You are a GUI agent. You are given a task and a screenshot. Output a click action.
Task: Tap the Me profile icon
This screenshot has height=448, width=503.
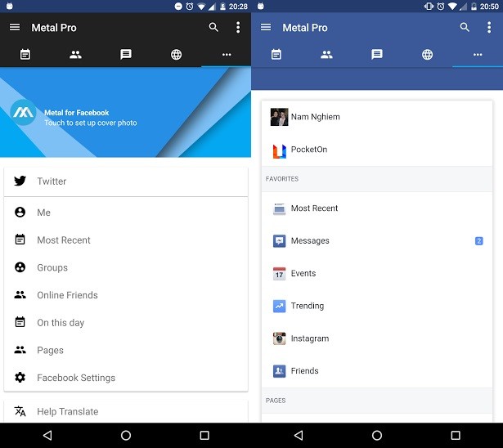20,213
